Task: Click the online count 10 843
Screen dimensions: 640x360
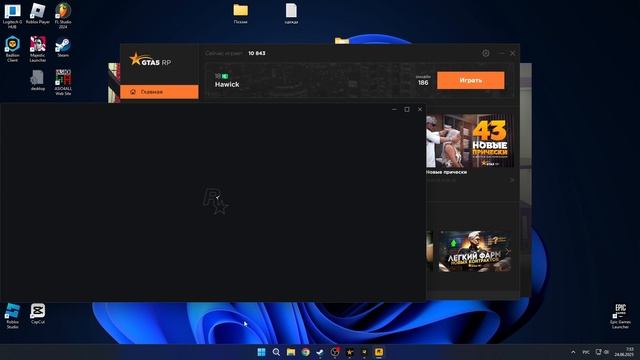Action: click(257, 53)
